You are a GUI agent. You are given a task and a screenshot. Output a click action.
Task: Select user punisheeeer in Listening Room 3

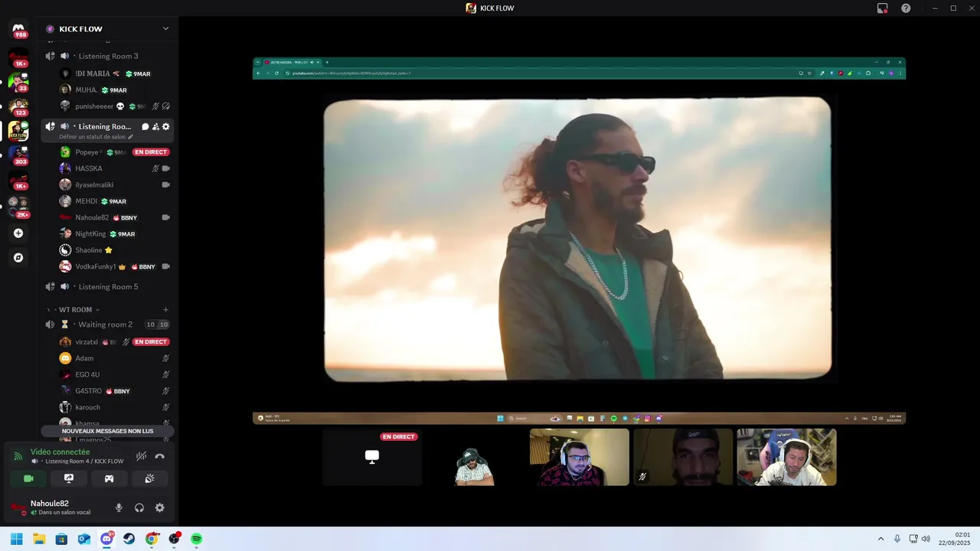[115, 106]
